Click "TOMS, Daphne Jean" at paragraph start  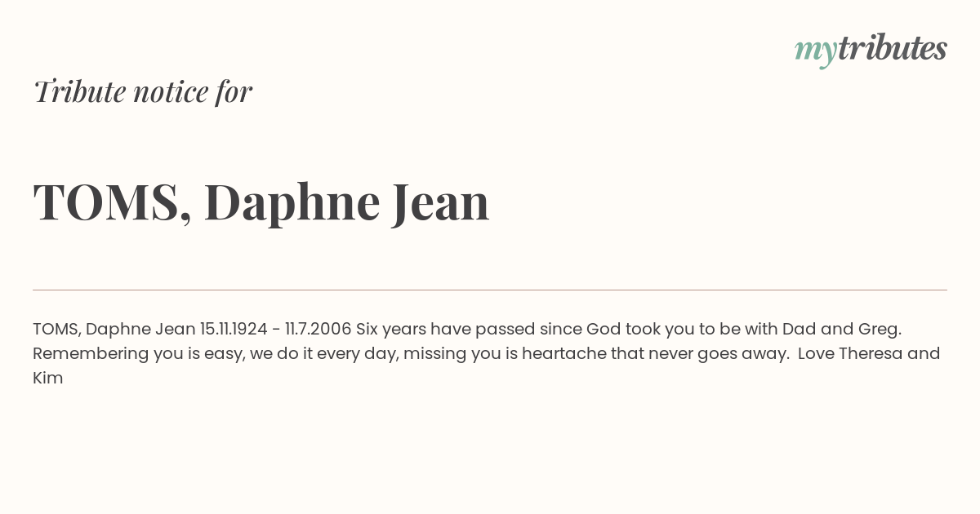[x=114, y=330]
